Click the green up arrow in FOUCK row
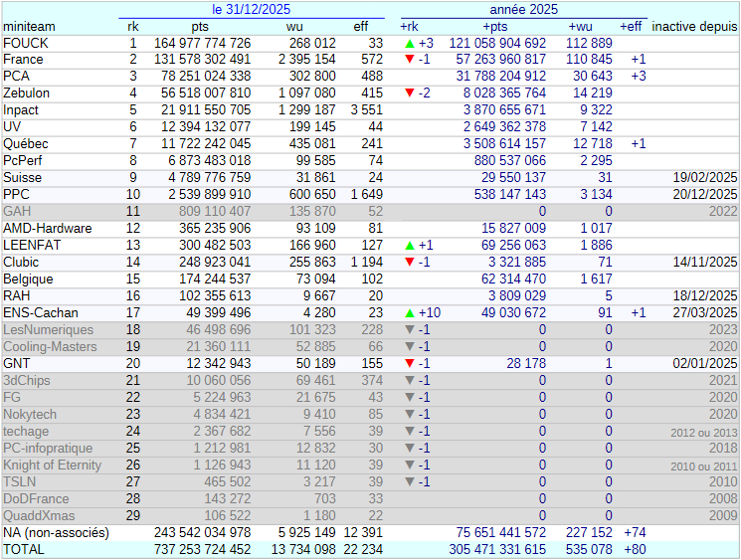This screenshot has height=560, width=741. coord(409,44)
